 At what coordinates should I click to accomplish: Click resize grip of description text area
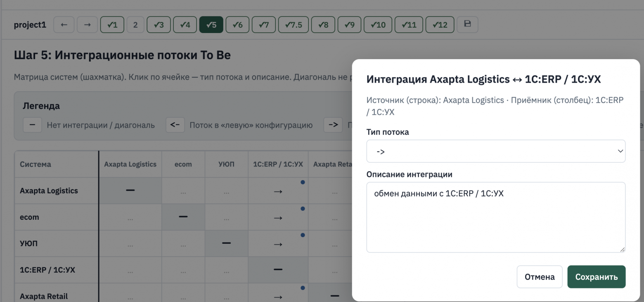(x=622, y=249)
